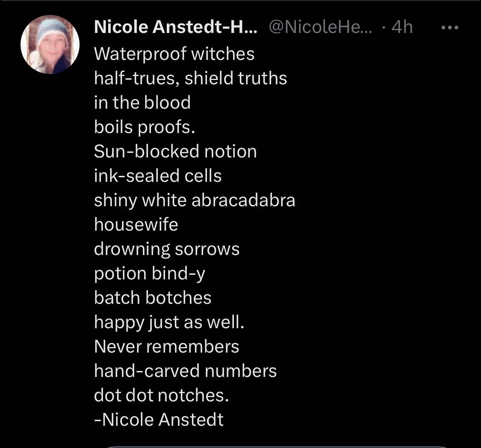The image size is (481, 448).
Task: Select the line "boils proofs."
Action: (x=145, y=127)
